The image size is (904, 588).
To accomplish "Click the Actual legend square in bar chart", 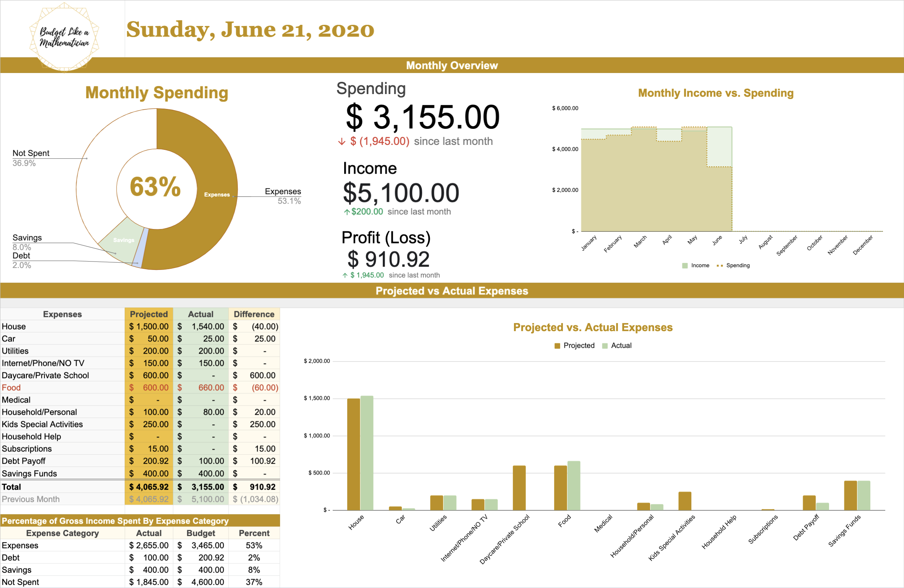I will (605, 346).
